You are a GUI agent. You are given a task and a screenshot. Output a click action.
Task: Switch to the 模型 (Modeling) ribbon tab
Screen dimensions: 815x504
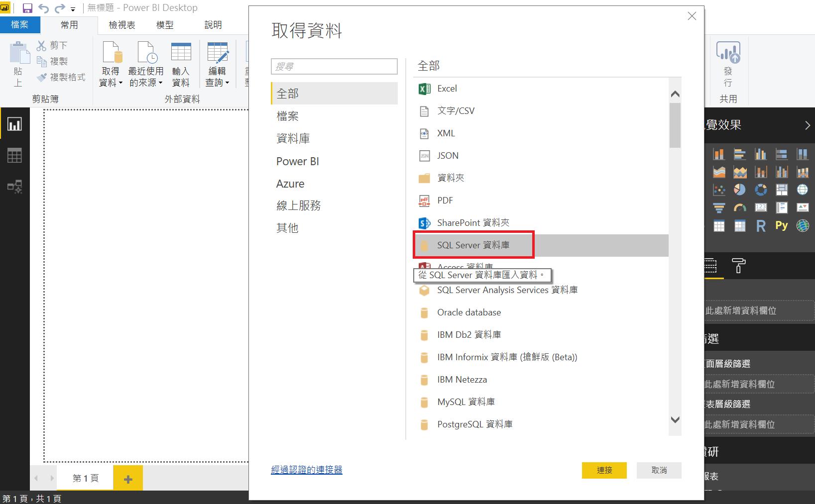click(165, 24)
